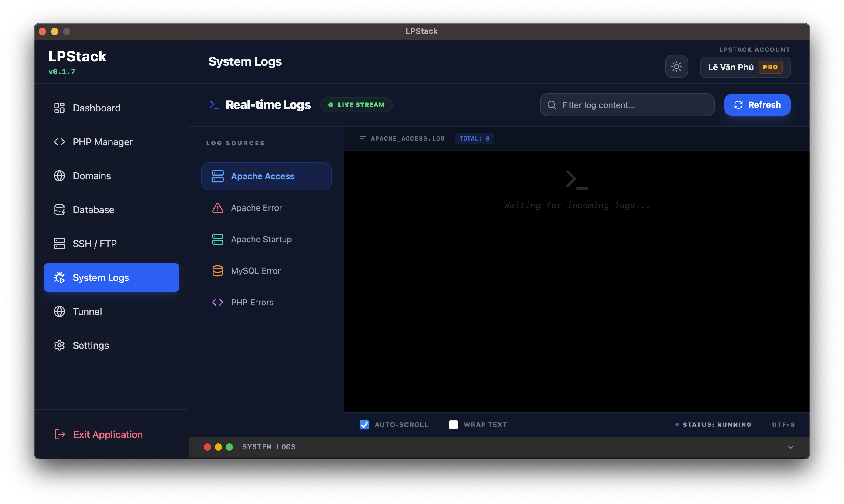
Task: Open the Domains section
Action: coord(91,176)
